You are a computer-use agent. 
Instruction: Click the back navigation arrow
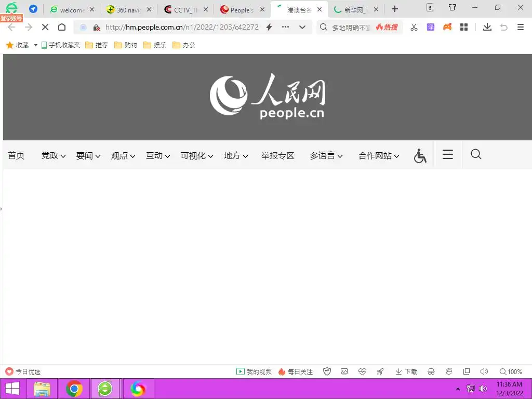coord(11,27)
